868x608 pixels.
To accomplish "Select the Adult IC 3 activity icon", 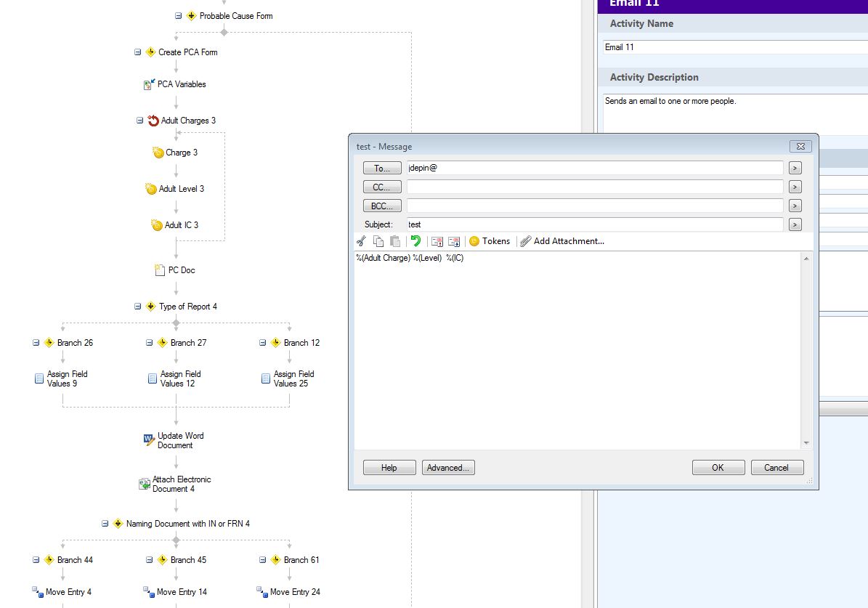I will (x=157, y=224).
